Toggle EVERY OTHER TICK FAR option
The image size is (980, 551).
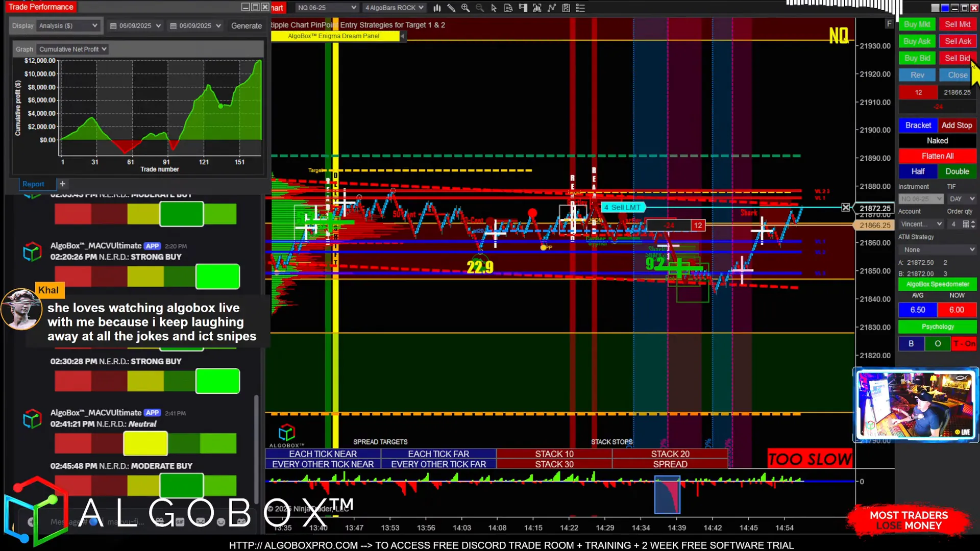pyautogui.click(x=438, y=464)
